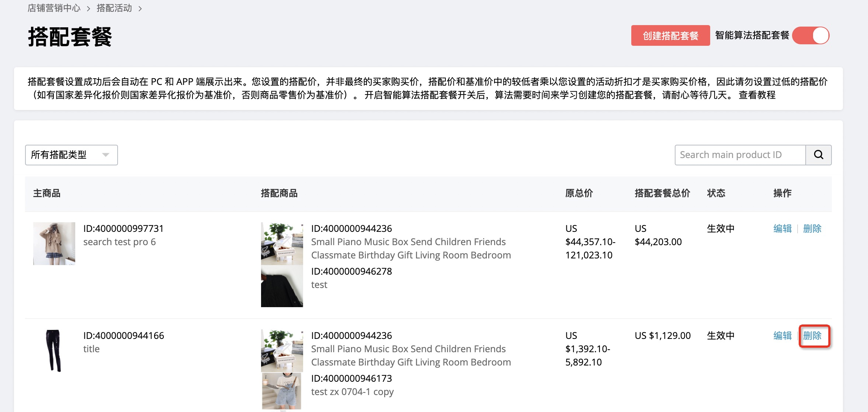
Task: Open the 所有搭配类型 dropdown
Action: tap(72, 155)
